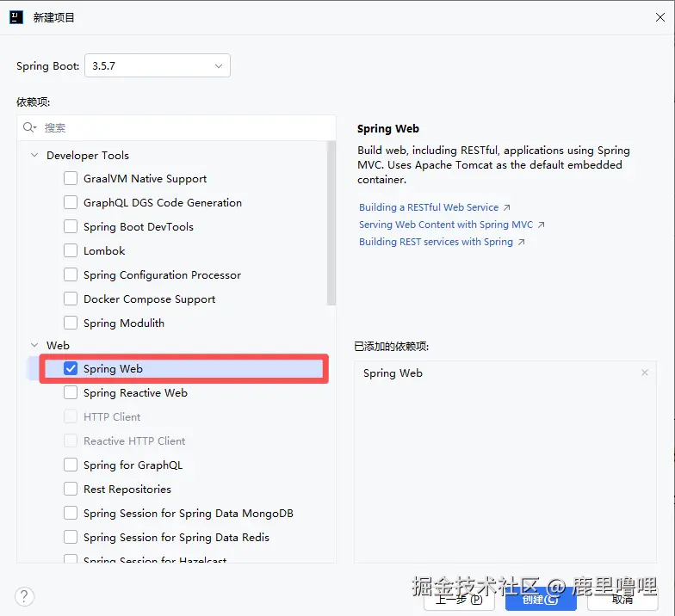Enable GraalVM Native Support checkbox
The width and height of the screenshot is (675, 616).
[71, 178]
